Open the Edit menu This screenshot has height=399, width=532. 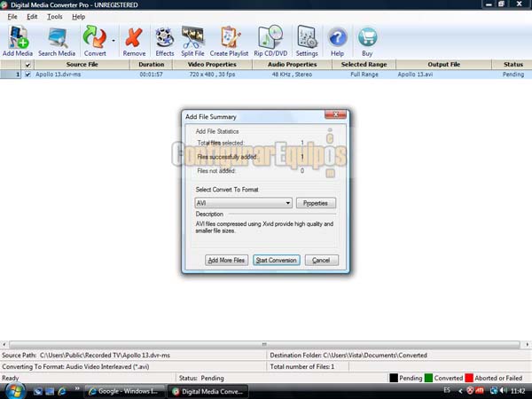click(x=32, y=17)
